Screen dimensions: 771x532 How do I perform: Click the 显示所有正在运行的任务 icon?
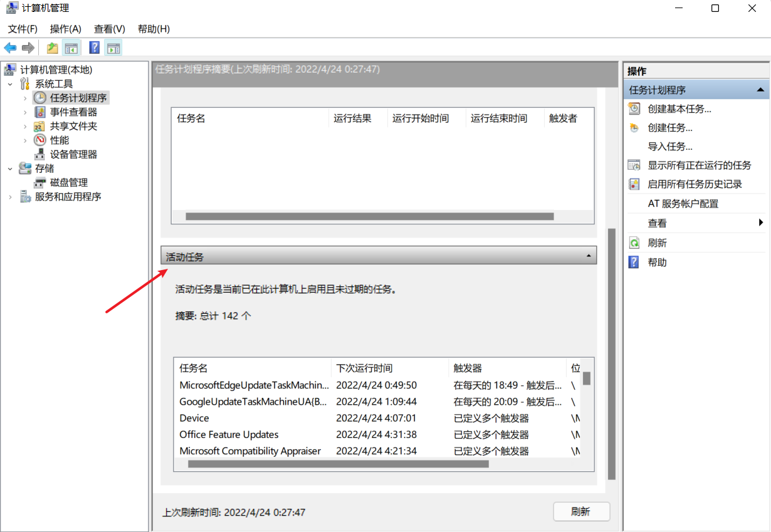[634, 165]
